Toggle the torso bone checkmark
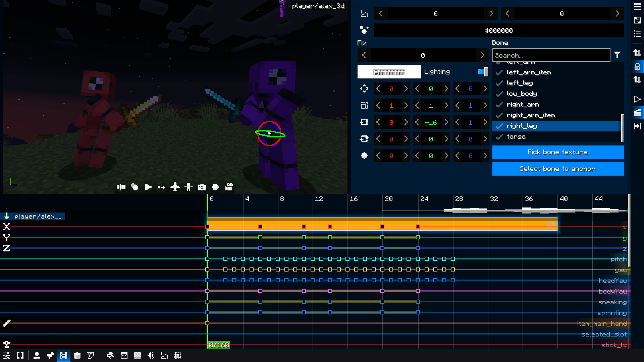Screen dimensions: 644x362 (499, 137)
